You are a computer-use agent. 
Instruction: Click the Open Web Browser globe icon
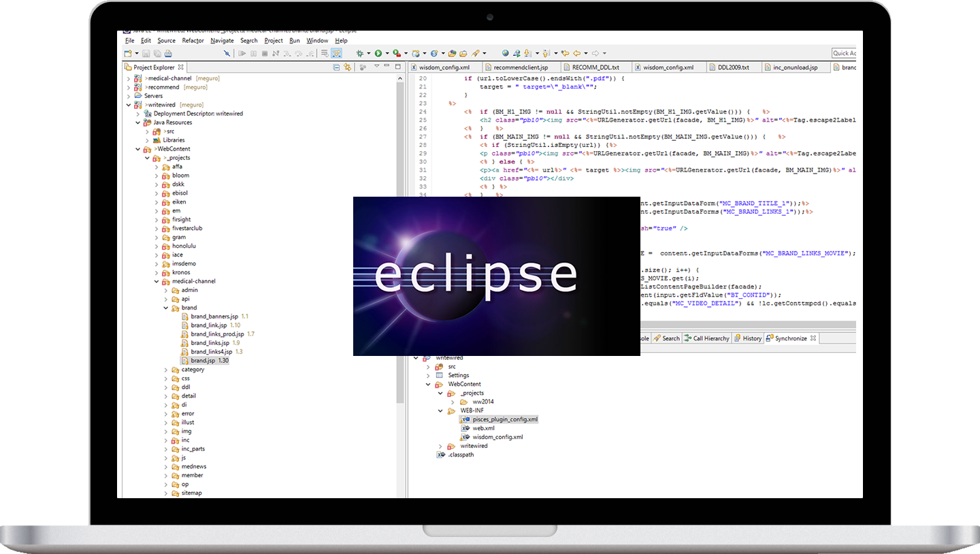pos(506,53)
